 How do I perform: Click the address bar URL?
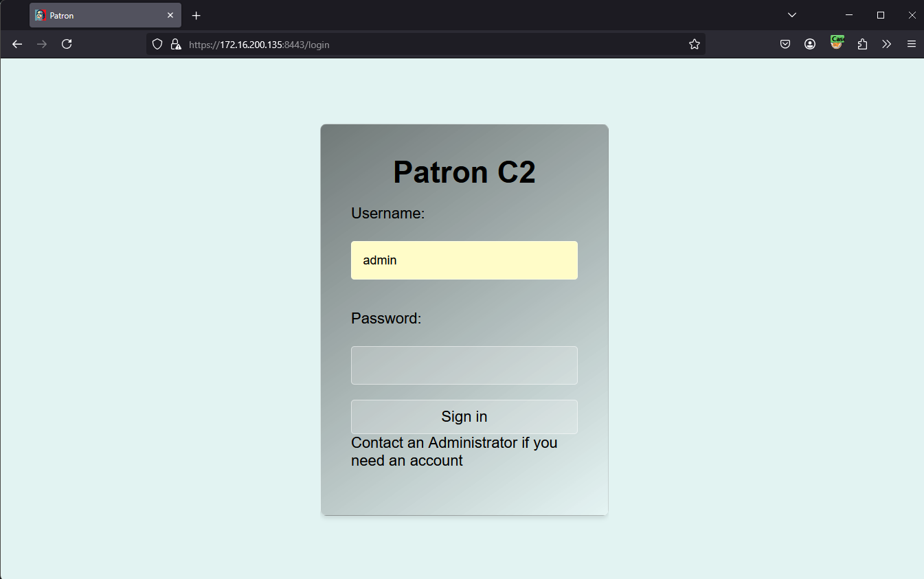[x=259, y=45]
